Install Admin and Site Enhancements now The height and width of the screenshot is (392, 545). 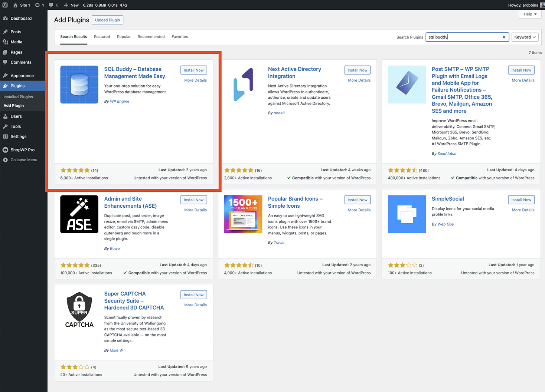point(194,200)
